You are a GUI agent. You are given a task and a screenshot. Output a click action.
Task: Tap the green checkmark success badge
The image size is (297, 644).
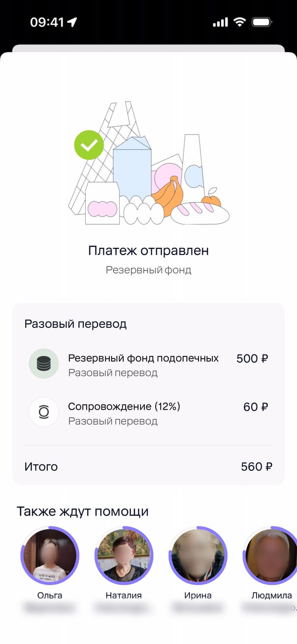click(89, 145)
